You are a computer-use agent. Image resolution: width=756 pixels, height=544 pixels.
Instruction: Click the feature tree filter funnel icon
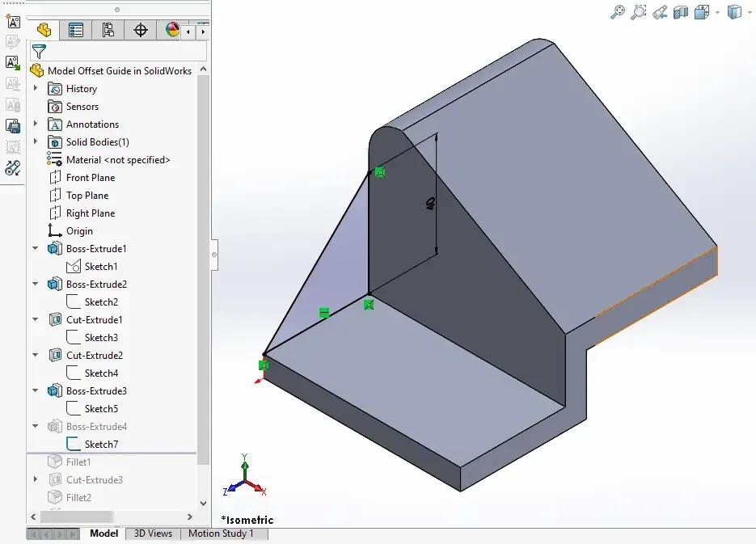coord(39,51)
